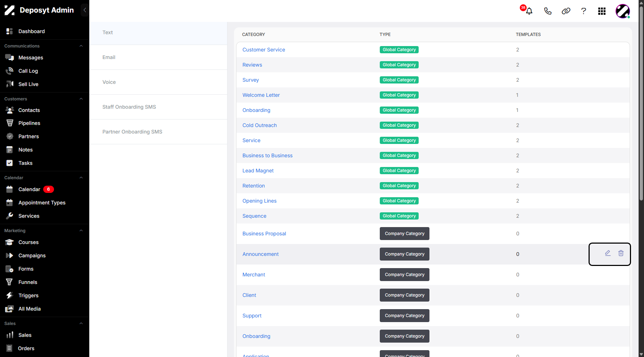
Task: Open the Staff Onboarding SMS tab
Action: tap(158, 107)
